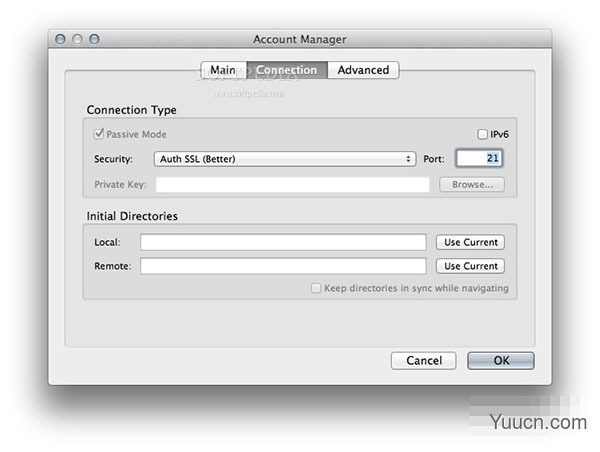Open the Advanced tab
Screen dimensions: 600x452
click(363, 70)
